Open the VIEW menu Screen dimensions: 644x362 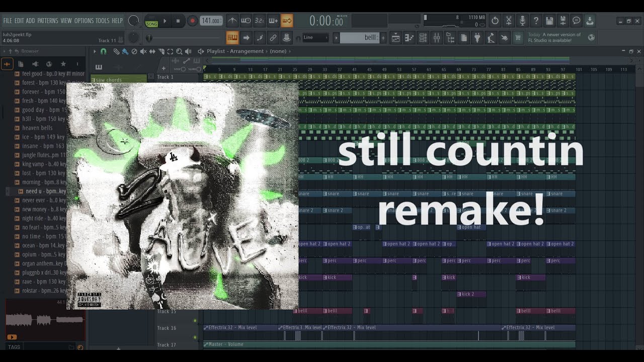coord(66,21)
